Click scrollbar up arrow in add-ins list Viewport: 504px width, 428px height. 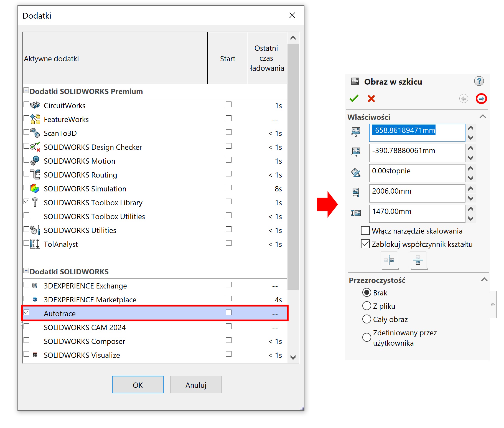[293, 38]
